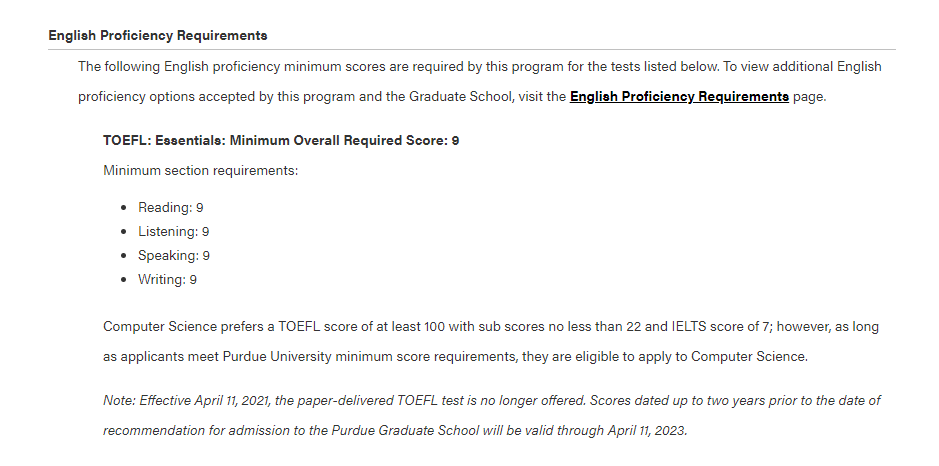The width and height of the screenshot is (939, 466).
Task: Click the 'April 11, 2021' date in the note
Action: coord(232,401)
